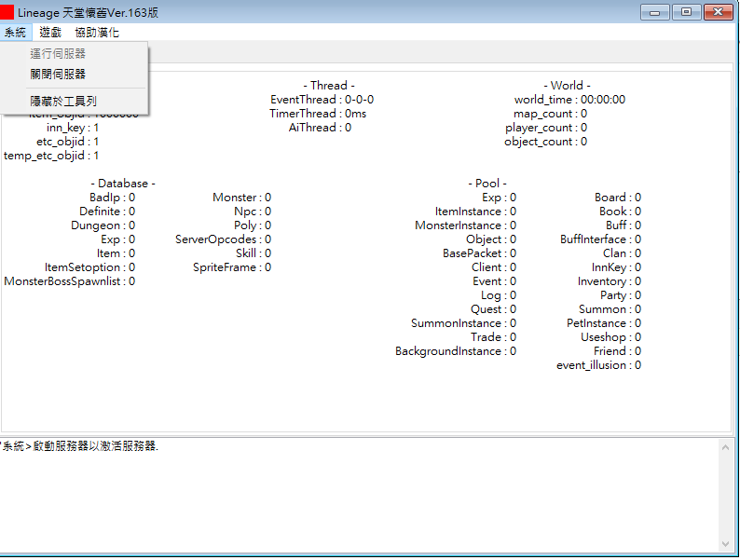The image size is (740, 560).
Task: Click the - Database - section header
Action: (123, 183)
